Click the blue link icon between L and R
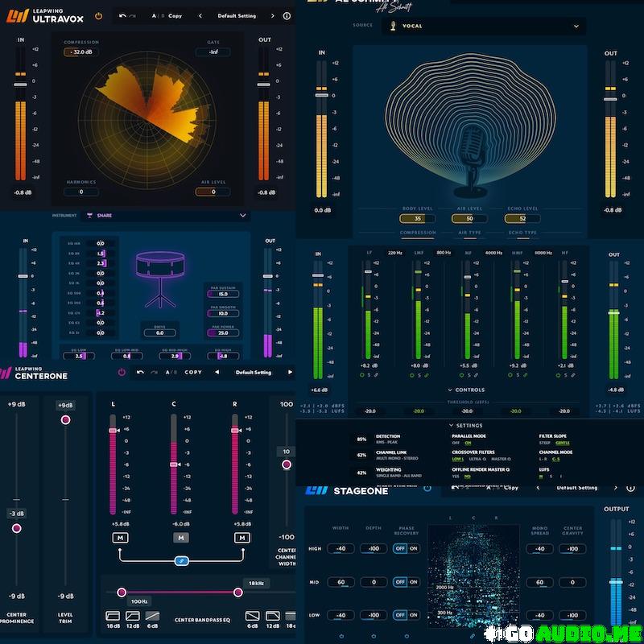Viewport: 644px width, 644px height. [182, 560]
